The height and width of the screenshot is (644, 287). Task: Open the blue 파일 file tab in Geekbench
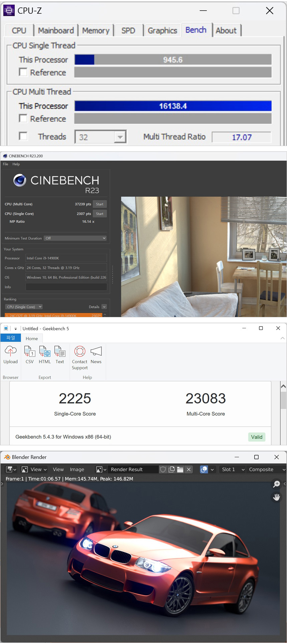click(x=11, y=338)
